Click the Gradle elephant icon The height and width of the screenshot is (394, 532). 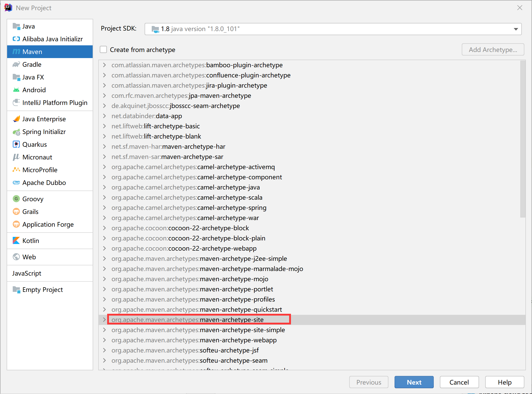16,64
